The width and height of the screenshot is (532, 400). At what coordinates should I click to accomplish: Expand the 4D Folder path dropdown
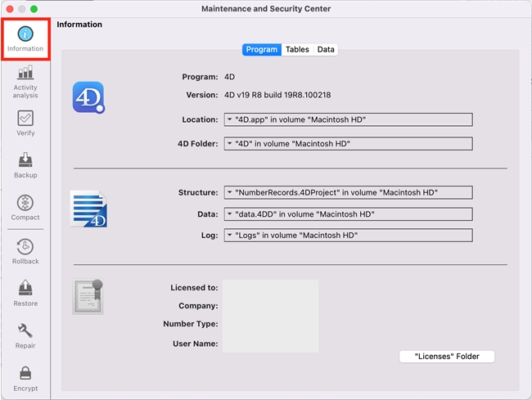coord(348,144)
